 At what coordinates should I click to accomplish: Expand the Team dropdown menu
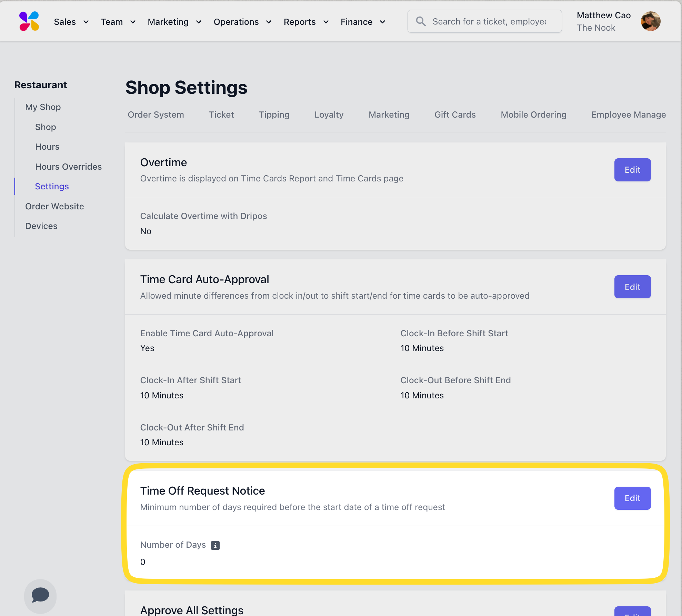118,22
